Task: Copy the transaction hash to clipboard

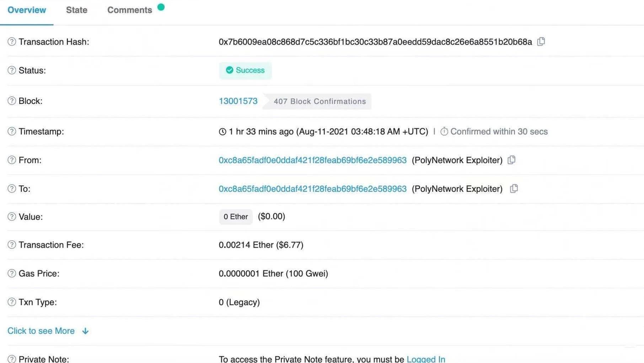Action: pos(541,42)
